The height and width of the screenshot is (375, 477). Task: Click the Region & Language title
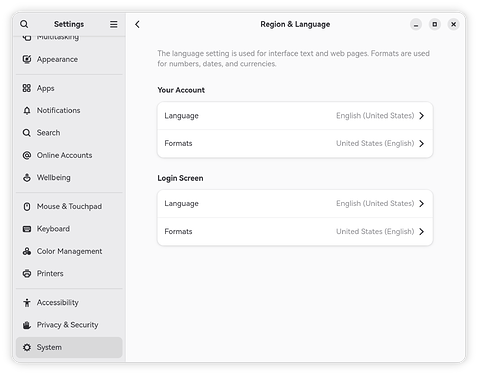point(295,24)
